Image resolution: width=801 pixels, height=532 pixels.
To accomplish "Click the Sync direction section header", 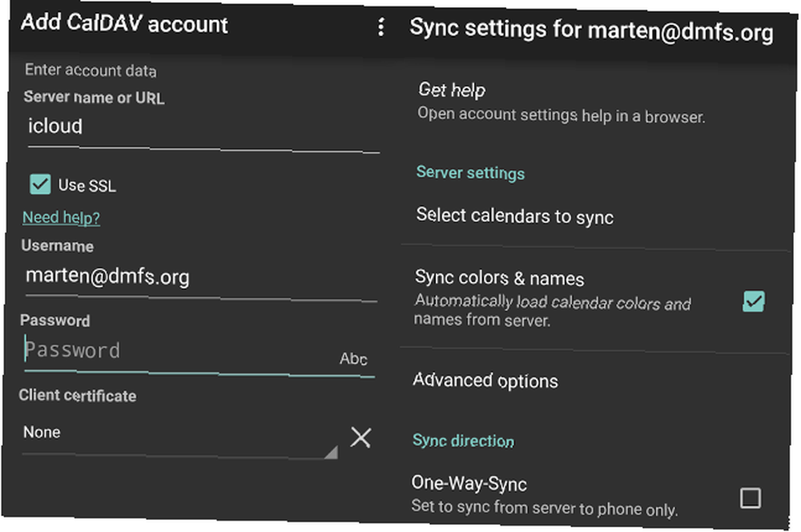I will [x=463, y=441].
